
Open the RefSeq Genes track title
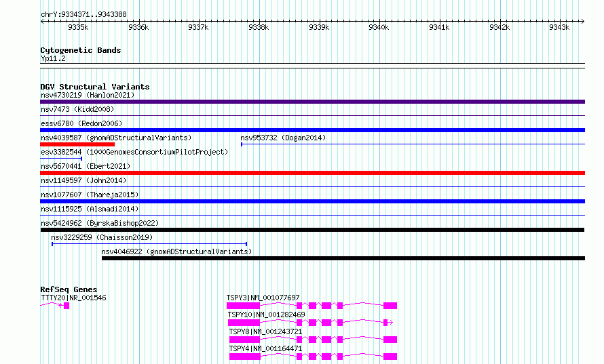[69, 289]
